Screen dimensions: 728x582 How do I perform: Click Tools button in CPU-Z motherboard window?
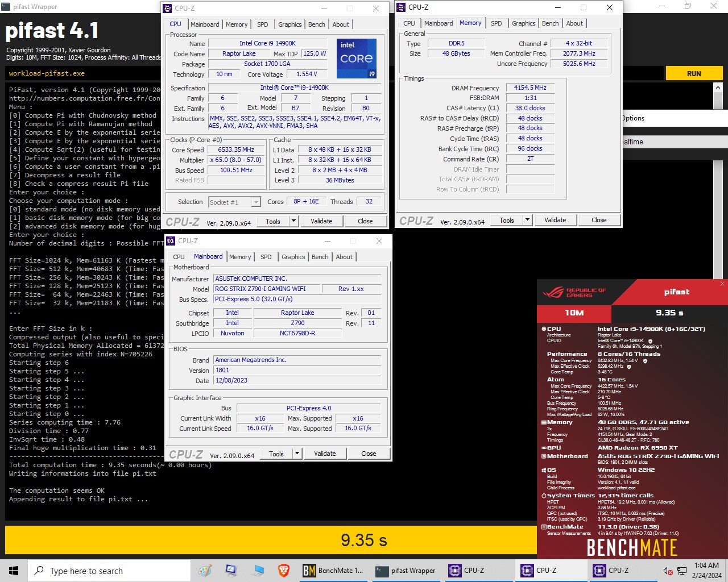coord(276,454)
